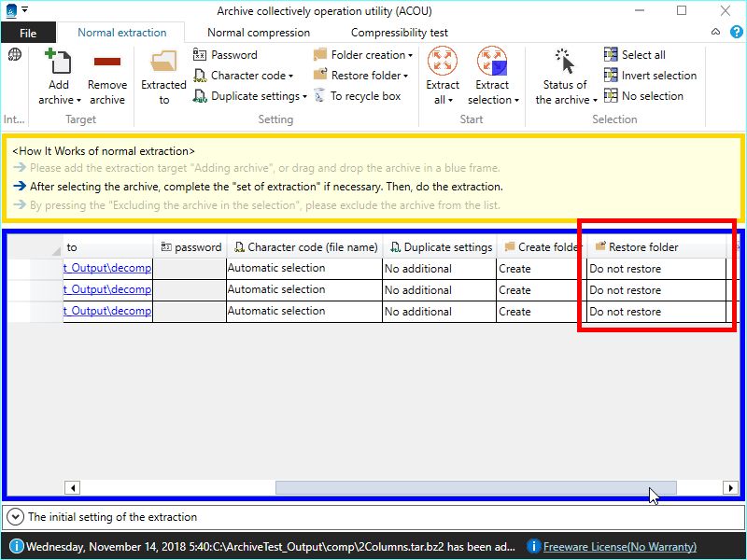Viewport: 747px width, 560px height.
Task: Click the Extract selection icon
Action: [x=492, y=63]
